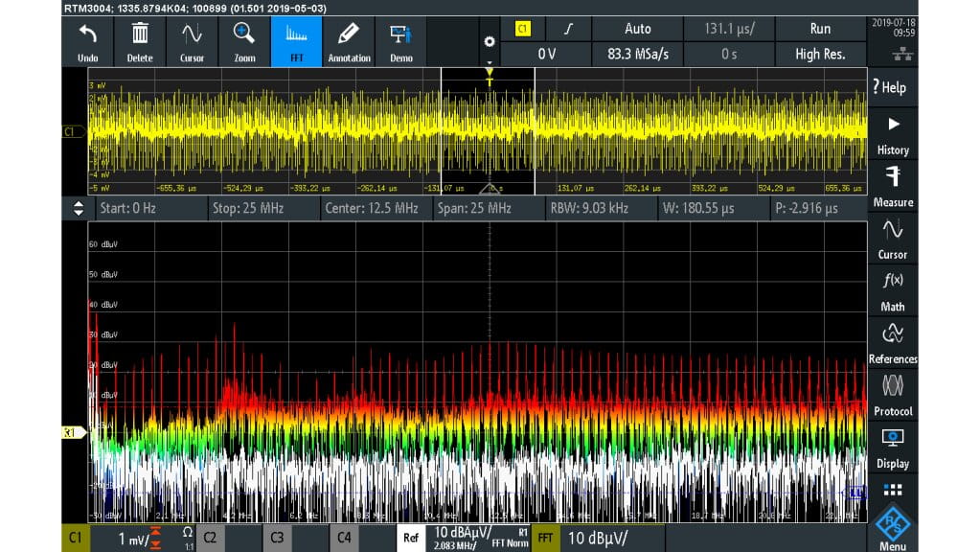Open the apps grid below Display
The height and width of the screenshot is (552, 980).
(892, 492)
